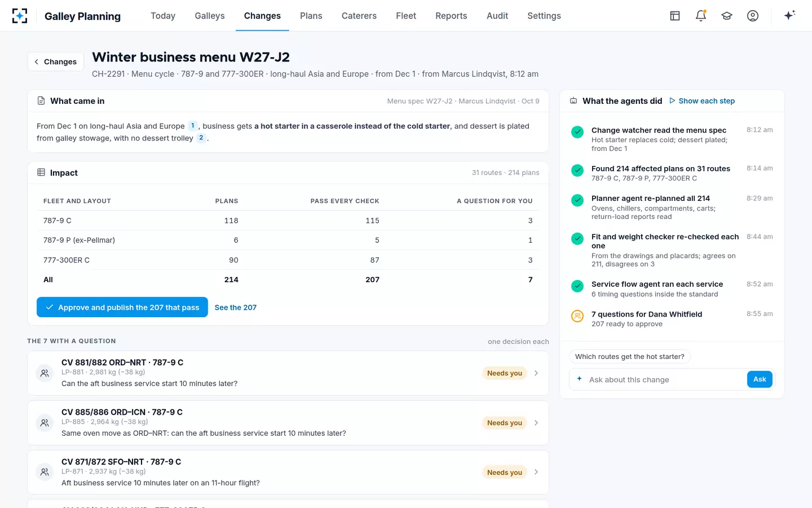Viewport: 812px width, 508px height.
Task: Click the Pass every check column header
Action: 345,201
